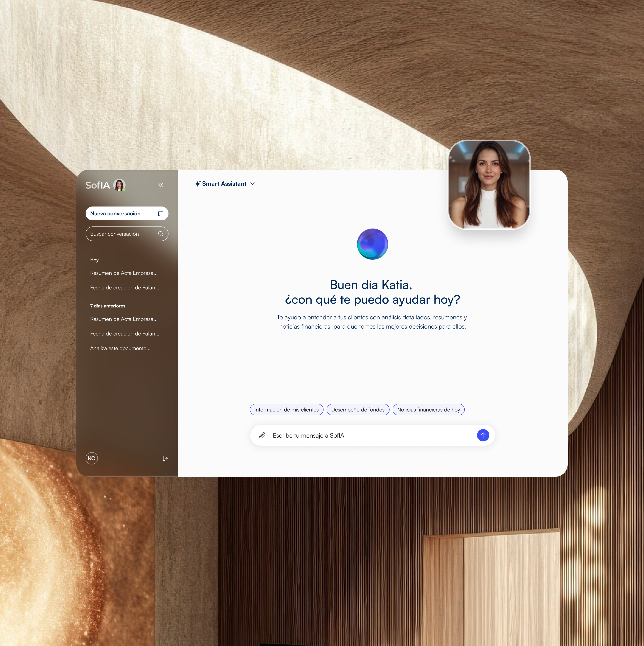Open Fecha de creación de Fulan under 7 días anteriores

point(125,334)
